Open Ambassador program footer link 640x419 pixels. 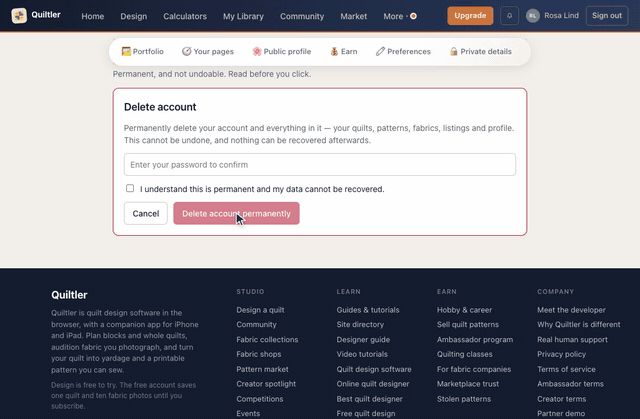click(x=475, y=339)
